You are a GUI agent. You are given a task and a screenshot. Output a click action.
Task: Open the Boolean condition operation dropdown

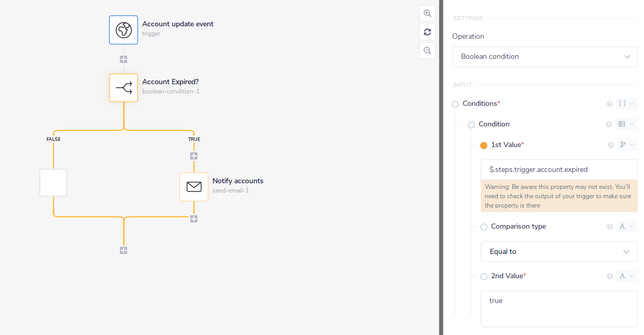545,56
